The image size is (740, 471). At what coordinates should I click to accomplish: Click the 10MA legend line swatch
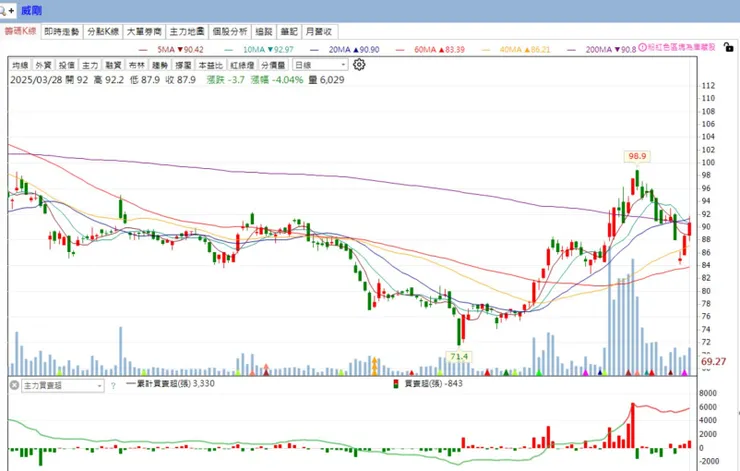point(229,50)
